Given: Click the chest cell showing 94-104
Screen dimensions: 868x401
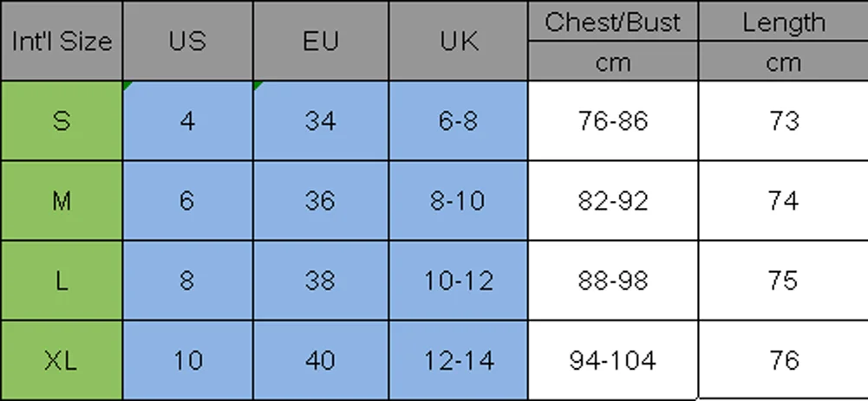Looking at the screenshot, I should point(612,359).
